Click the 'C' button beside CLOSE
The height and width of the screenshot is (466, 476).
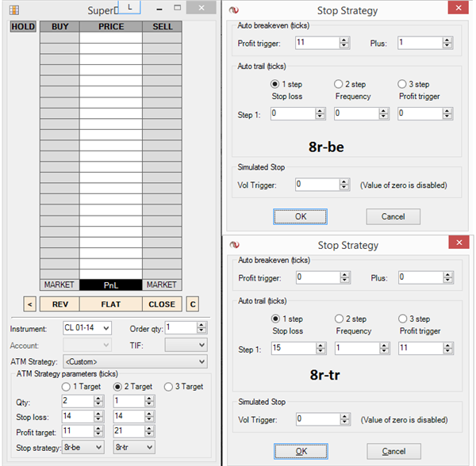[x=191, y=304]
